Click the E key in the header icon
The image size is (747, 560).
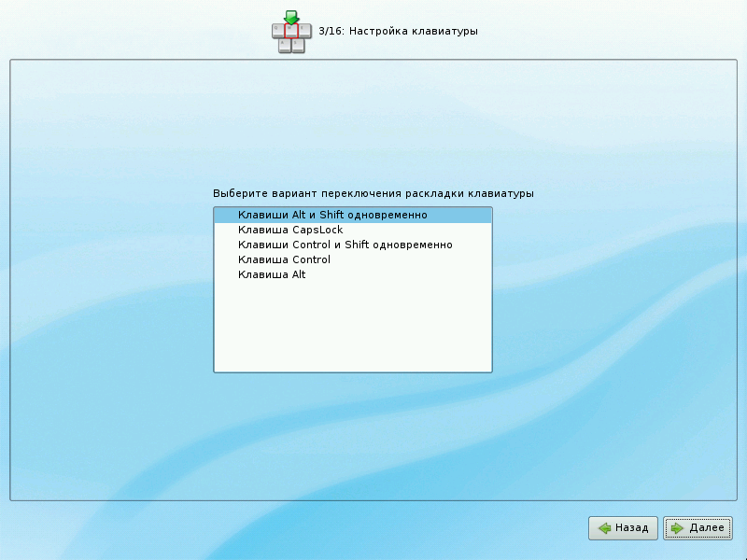[303, 31]
